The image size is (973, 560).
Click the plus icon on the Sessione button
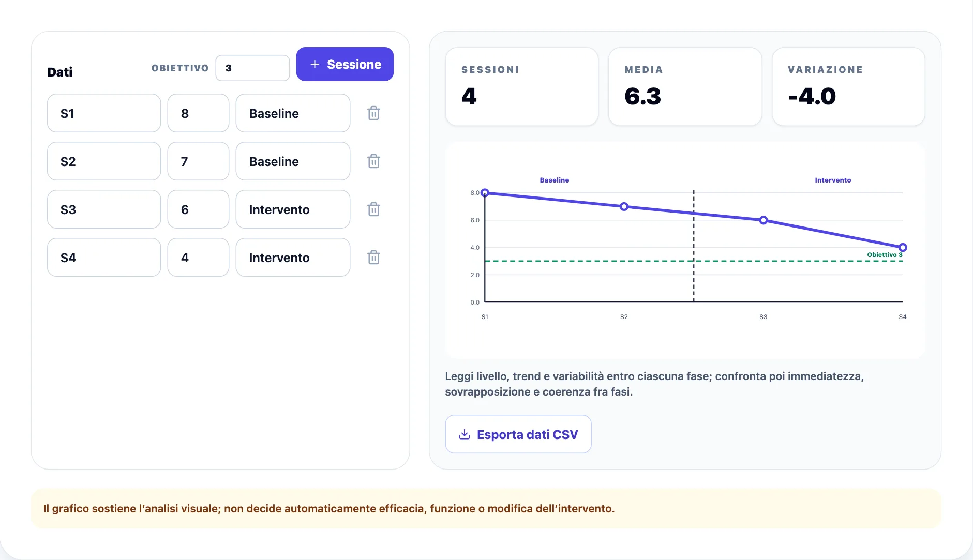click(x=315, y=64)
